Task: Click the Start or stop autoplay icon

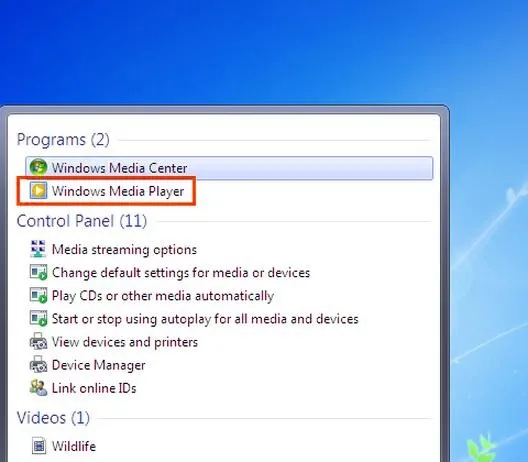Action: click(x=38, y=319)
